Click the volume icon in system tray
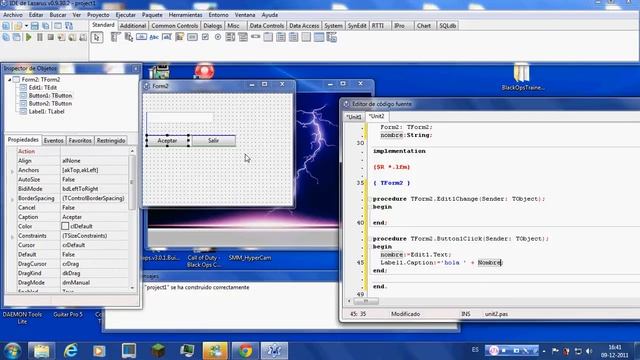The width and height of the screenshot is (640, 360). coord(589,351)
